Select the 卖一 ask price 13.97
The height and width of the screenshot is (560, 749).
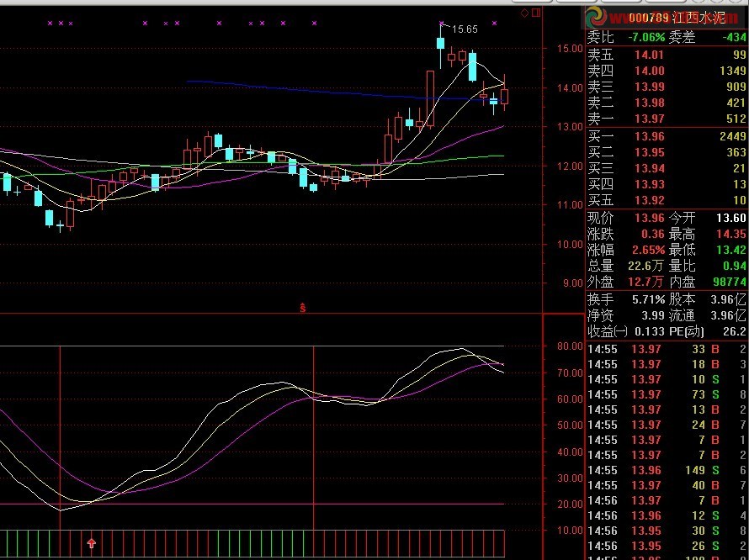click(649, 119)
